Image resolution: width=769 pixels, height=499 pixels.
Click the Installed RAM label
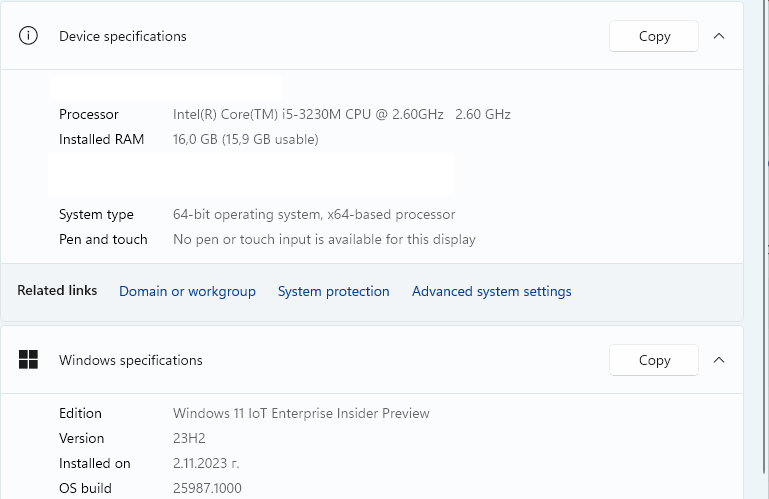click(x=102, y=139)
